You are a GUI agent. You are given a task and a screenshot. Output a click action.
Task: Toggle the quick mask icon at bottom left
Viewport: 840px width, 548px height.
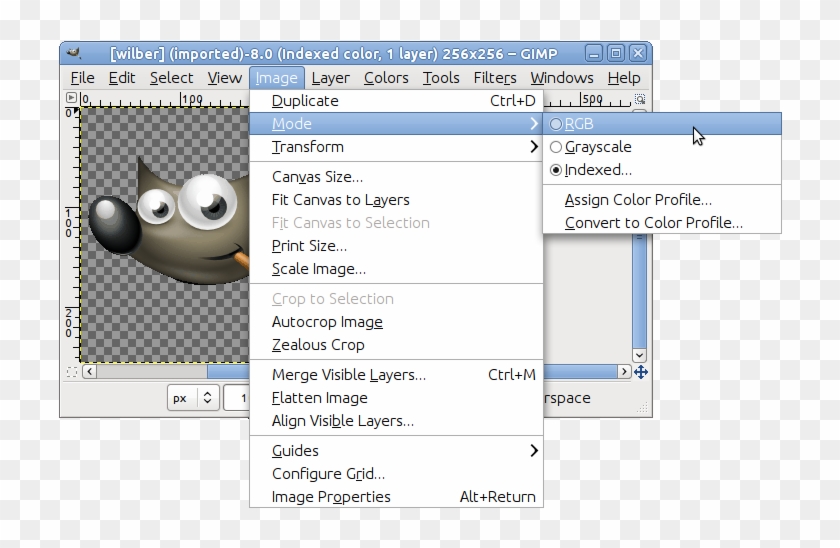(72, 372)
